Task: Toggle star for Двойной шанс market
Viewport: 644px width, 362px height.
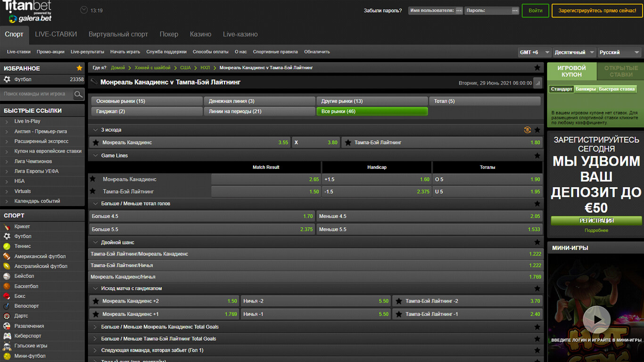Action: click(x=537, y=242)
